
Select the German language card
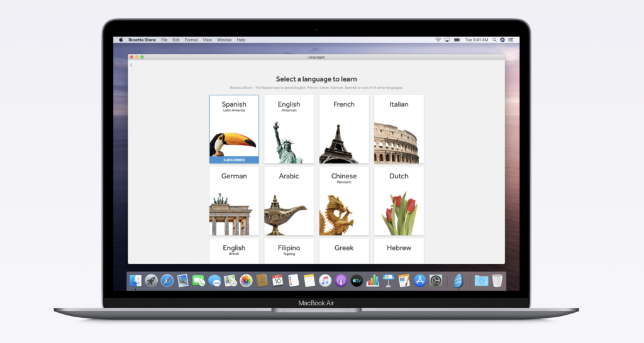(234, 200)
